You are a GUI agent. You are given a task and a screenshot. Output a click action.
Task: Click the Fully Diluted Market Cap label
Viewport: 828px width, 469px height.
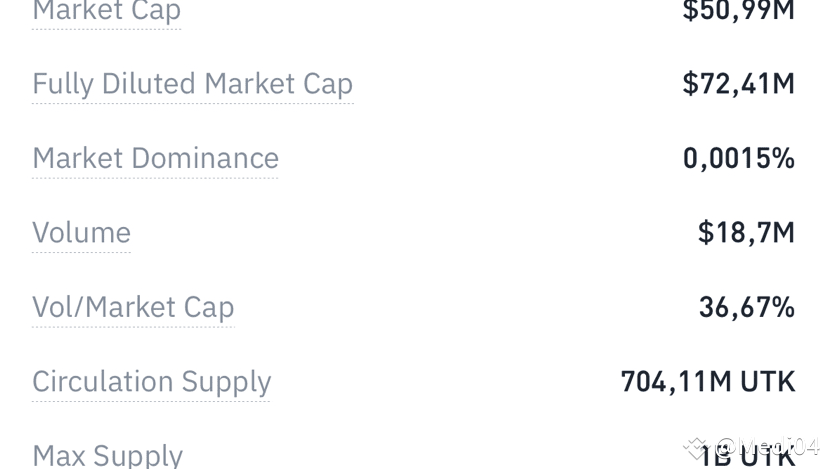(x=193, y=84)
